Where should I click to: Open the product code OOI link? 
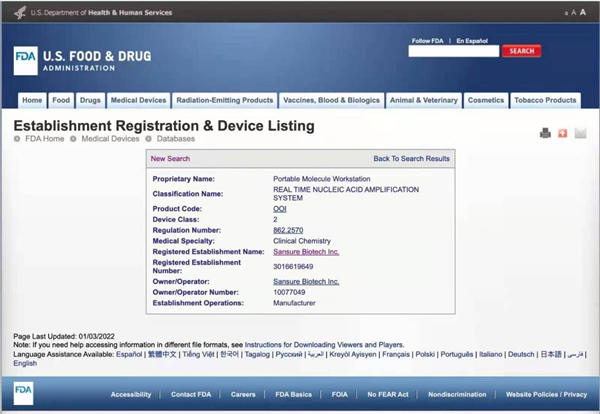280,208
